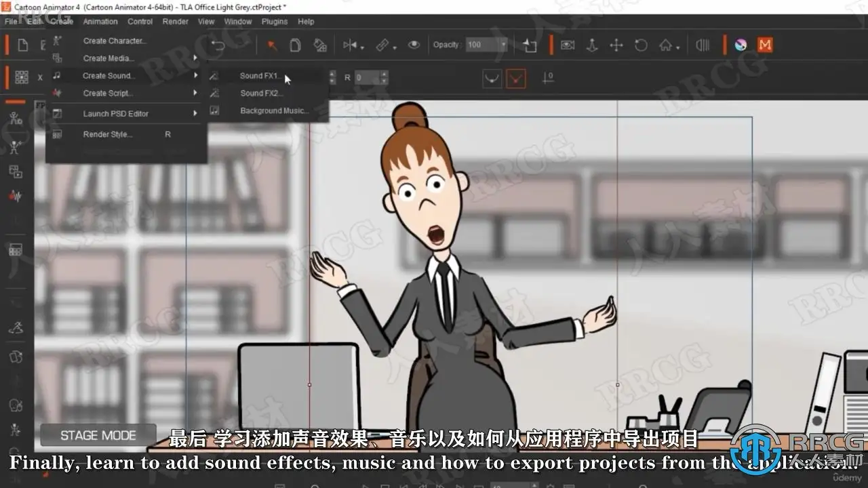This screenshot has height=488, width=868.
Task: Click the flip/mirror tool icon
Action: coord(350,45)
